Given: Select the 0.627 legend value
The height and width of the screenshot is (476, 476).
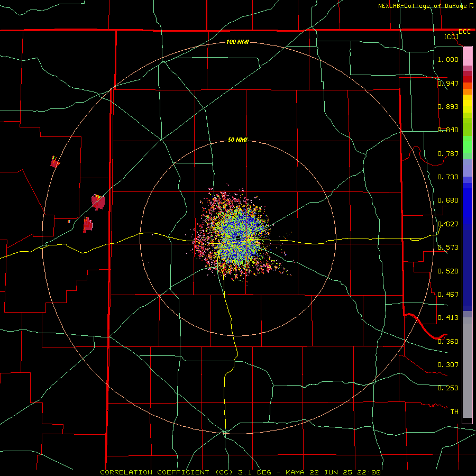Looking at the screenshot, I should click(x=448, y=224).
